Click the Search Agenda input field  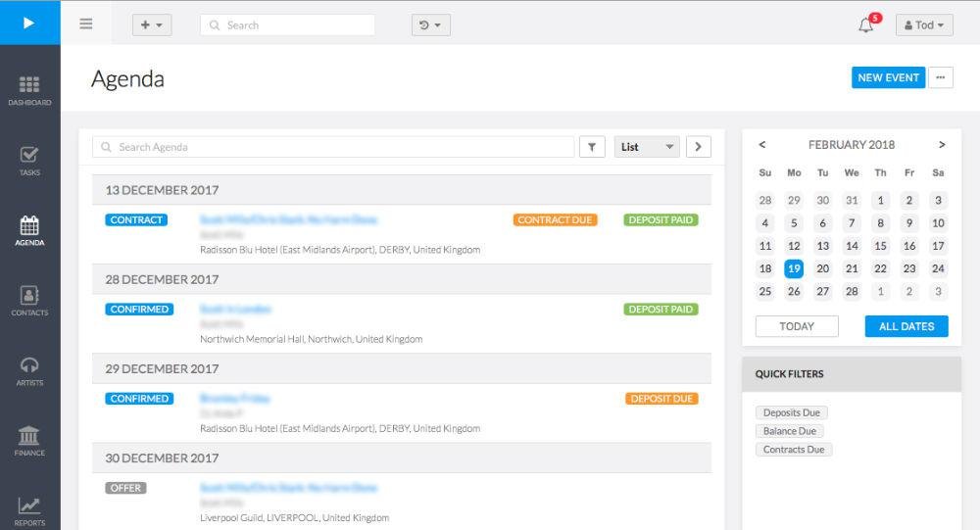coord(333,147)
